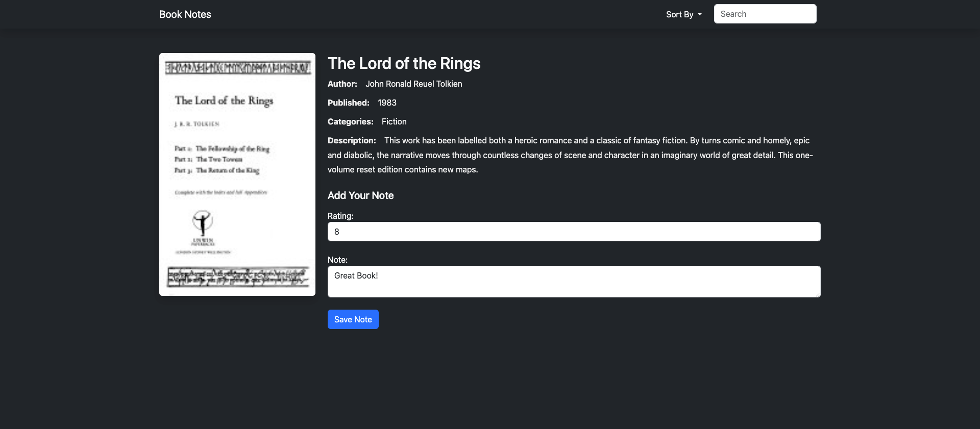Click the bold Description: label

pos(352,140)
